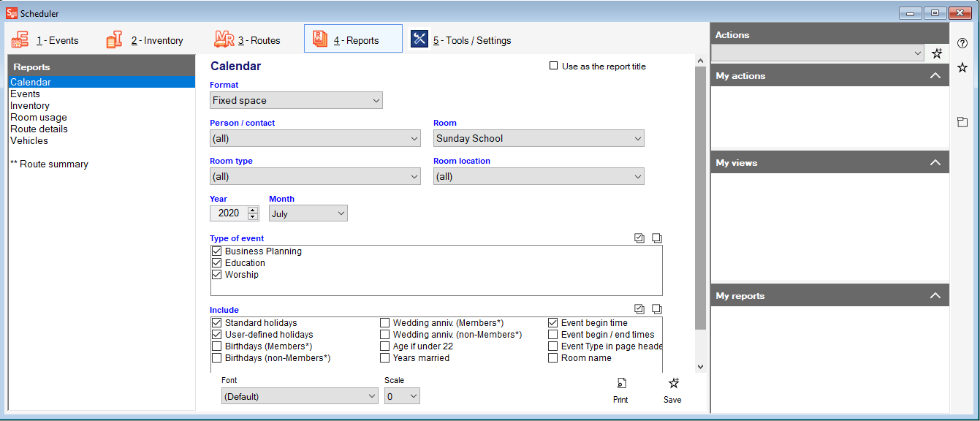Image resolution: width=980 pixels, height=421 pixels.
Task: Uncheck Business Planning event type
Action: (x=217, y=251)
